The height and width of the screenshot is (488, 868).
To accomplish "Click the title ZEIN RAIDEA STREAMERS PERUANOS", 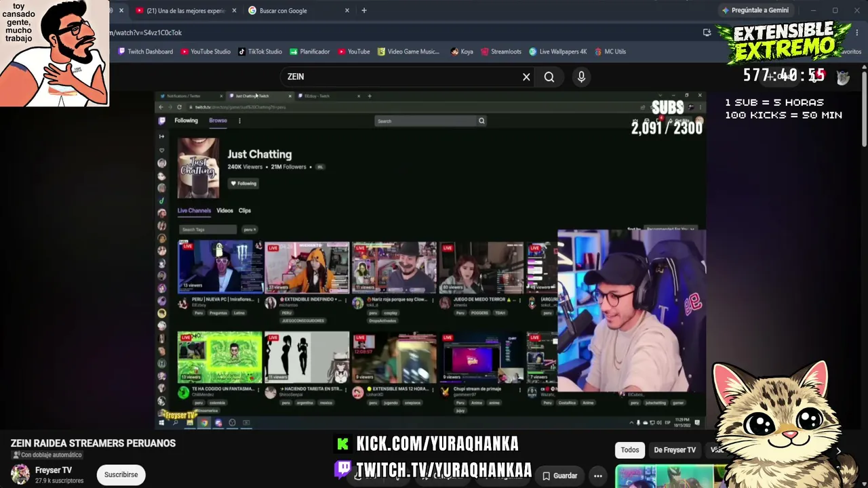I will 93,443.
